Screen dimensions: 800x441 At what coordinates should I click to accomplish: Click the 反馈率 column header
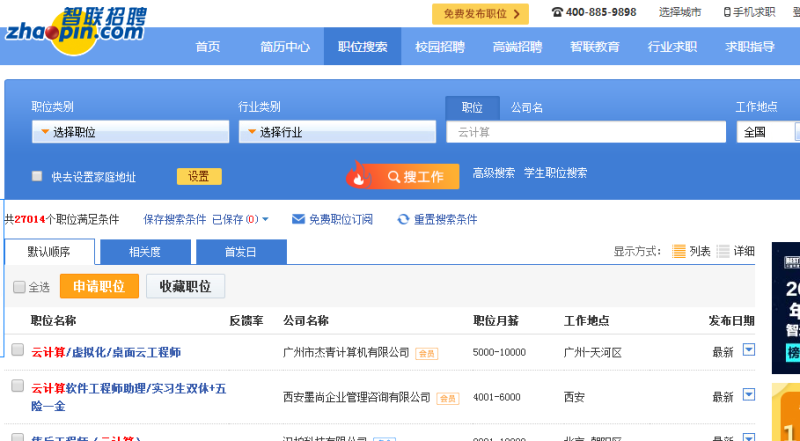pyautogui.click(x=246, y=321)
